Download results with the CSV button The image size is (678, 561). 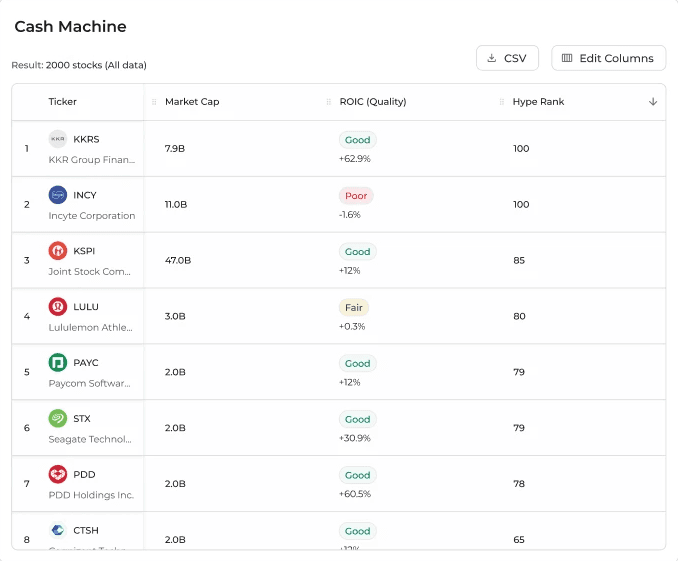click(x=507, y=58)
